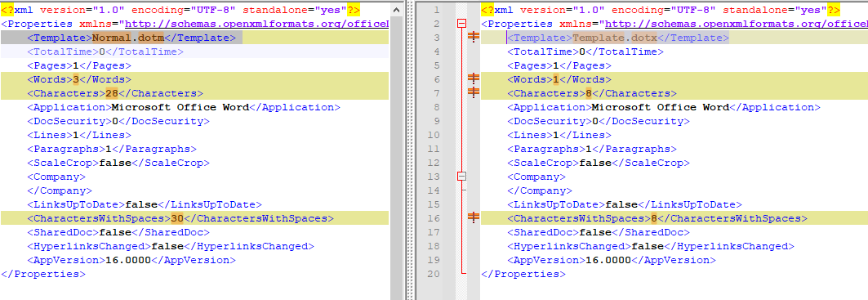
Task: Click the Application line in right pane
Action: coord(664,107)
